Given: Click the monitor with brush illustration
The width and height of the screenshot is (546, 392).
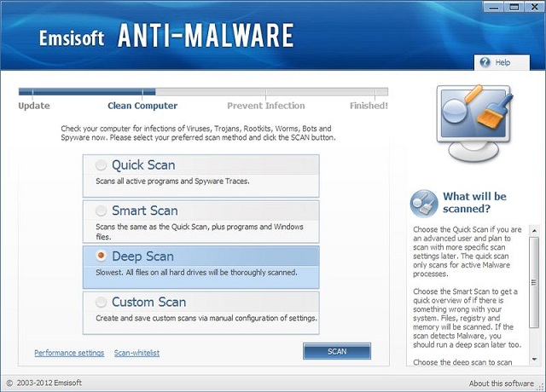Looking at the screenshot, I should [x=473, y=124].
